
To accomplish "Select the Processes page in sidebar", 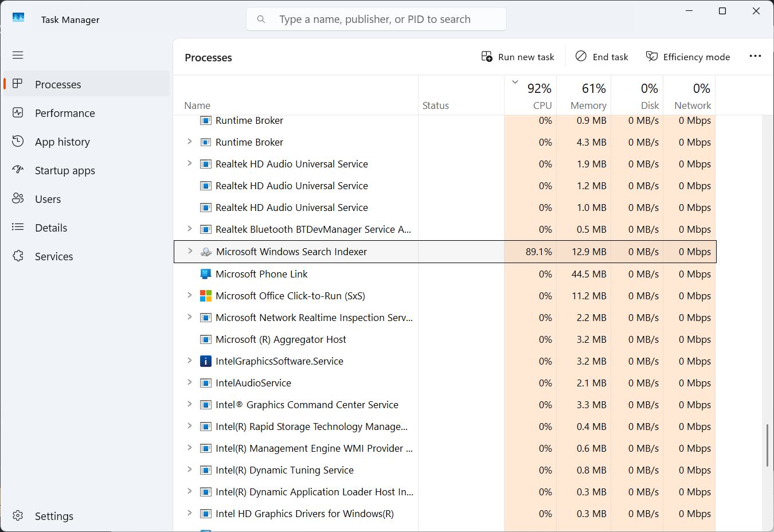I will tap(58, 84).
